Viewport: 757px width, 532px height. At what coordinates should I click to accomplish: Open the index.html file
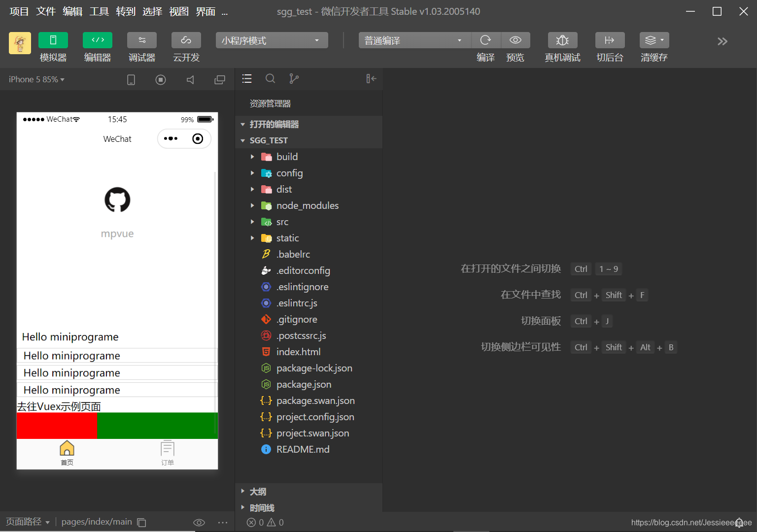(309, 352)
